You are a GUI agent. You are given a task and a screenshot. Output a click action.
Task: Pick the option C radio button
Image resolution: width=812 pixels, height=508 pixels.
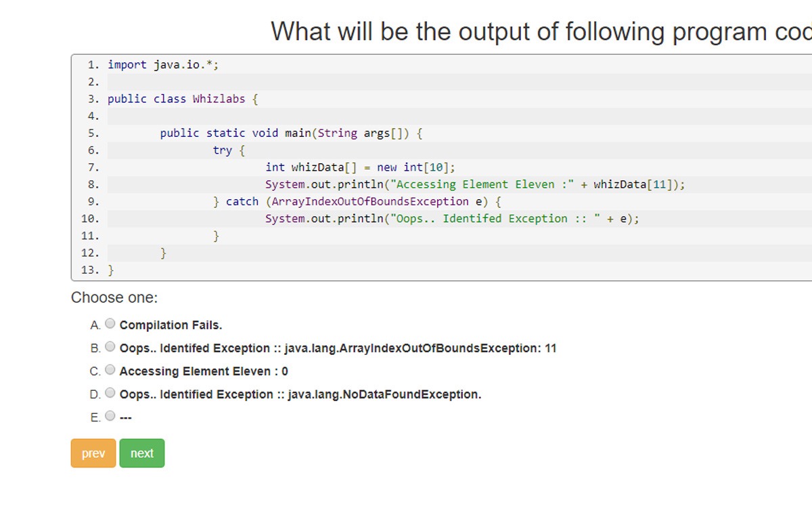tap(110, 370)
